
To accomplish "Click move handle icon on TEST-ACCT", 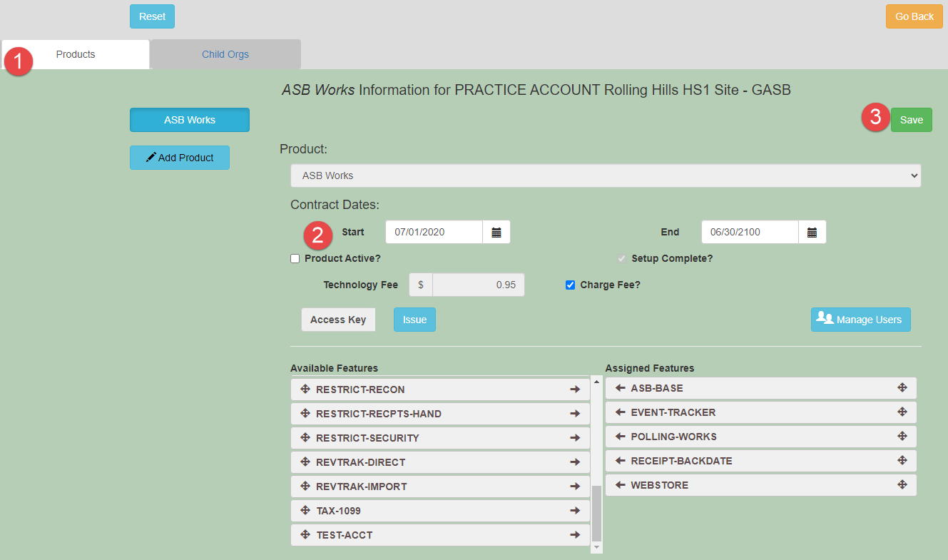I will coord(305,535).
